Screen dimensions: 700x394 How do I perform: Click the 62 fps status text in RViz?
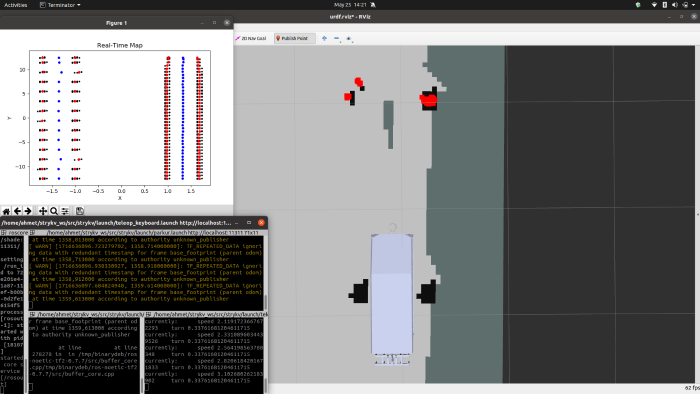[692, 388]
